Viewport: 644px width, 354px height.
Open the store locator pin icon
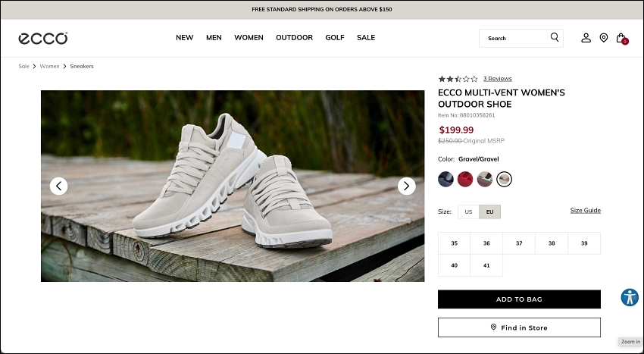(x=603, y=38)
